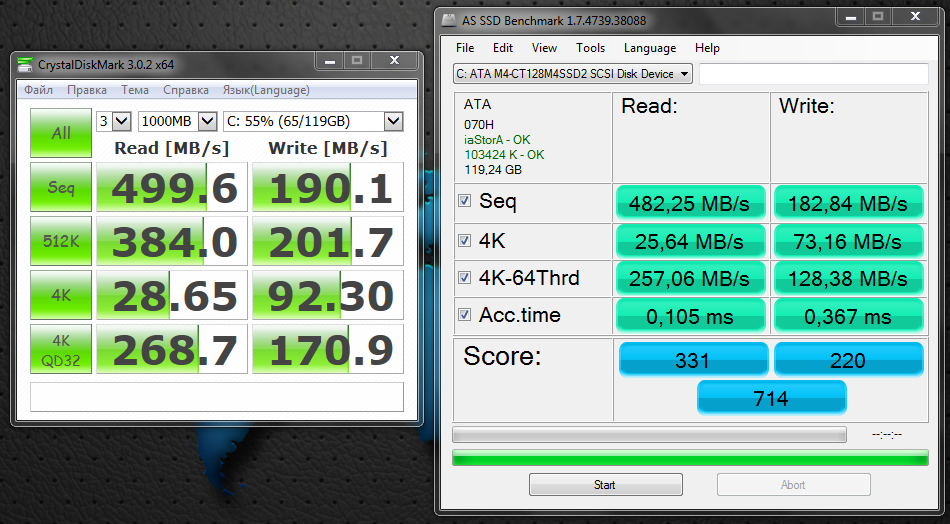Viewport: 950px width, 524px height.
Task: Click the iaStorA - OK driver status text
Action: (x=497, y=139)
